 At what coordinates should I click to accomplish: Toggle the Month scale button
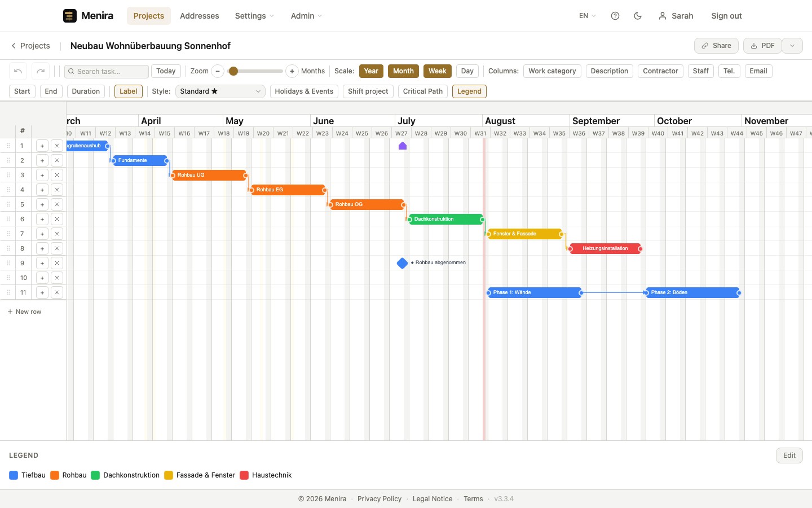click(x=403, y=71)
